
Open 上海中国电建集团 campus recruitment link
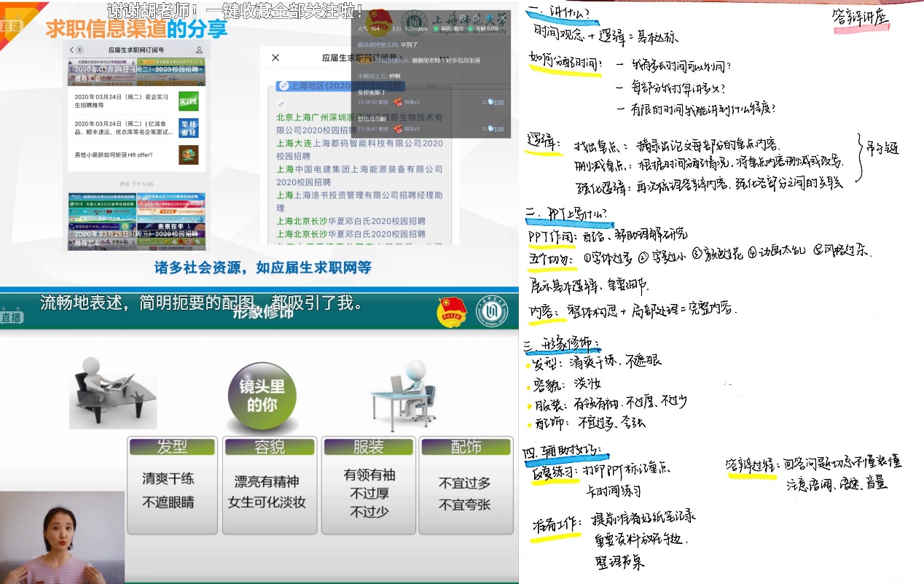[359, 175]
